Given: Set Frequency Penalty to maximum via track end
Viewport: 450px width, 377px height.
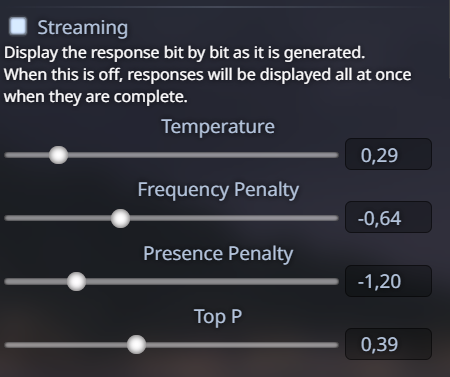Looking at the screenshot, I should (x=337, y=218).
